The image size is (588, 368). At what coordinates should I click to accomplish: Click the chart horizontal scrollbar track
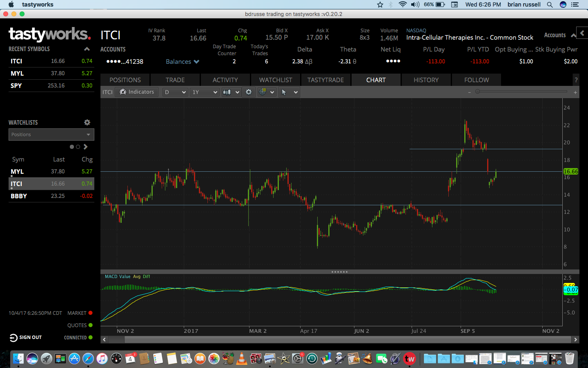pos(340,339)
